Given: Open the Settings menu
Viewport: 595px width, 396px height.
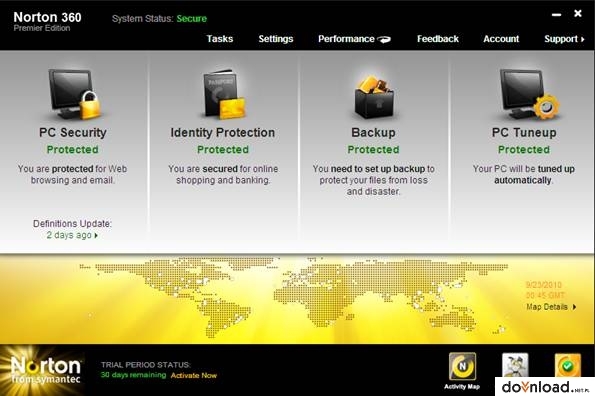Looking at the screenshot, I should coord(276,39).
